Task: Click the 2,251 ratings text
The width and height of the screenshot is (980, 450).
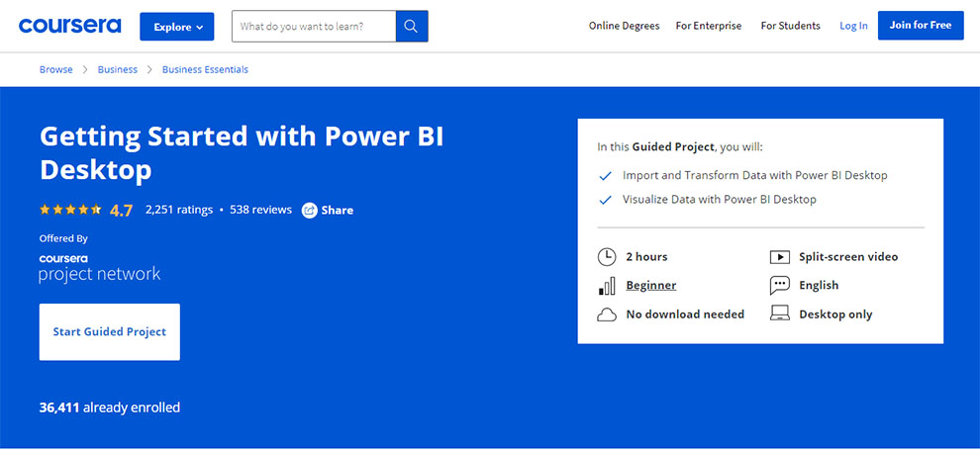Action: [179, 210]
